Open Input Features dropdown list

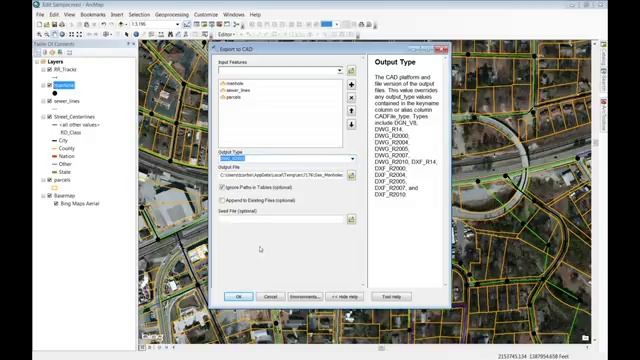pyautogui.click(x=340, y=71)
